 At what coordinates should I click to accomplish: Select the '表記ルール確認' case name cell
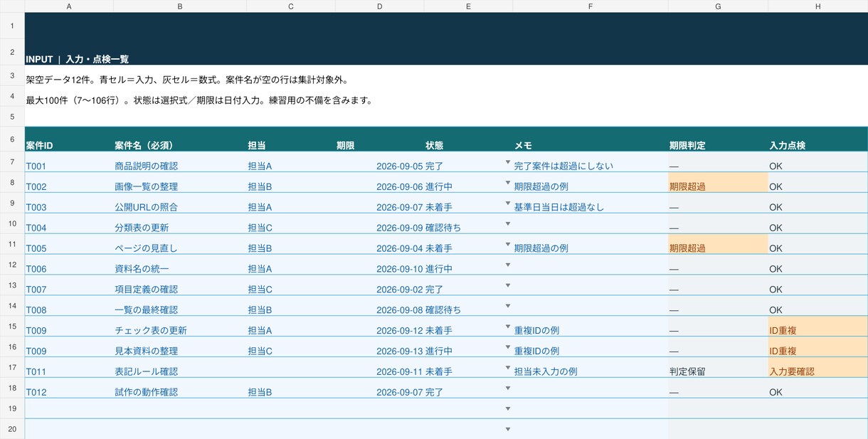(180, 369)
